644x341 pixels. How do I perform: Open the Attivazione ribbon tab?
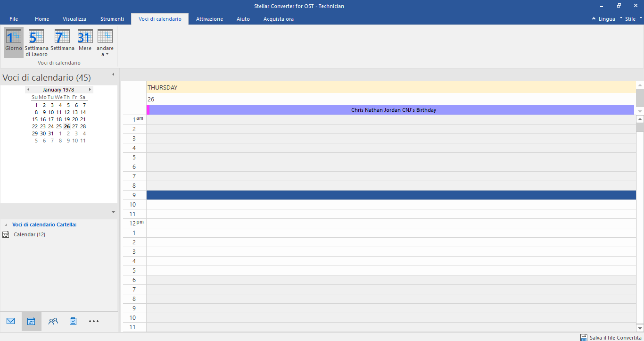coord(209,19)
